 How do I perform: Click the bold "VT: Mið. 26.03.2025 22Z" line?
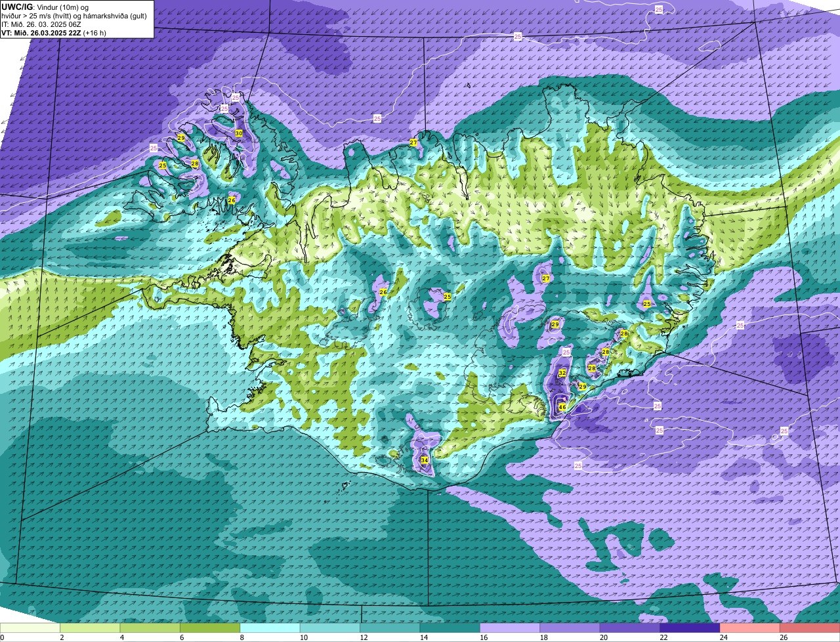click(x=41, y=33)
